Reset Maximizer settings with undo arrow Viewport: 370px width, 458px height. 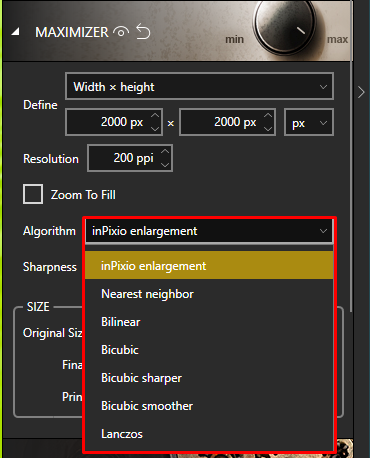(143, 32)
